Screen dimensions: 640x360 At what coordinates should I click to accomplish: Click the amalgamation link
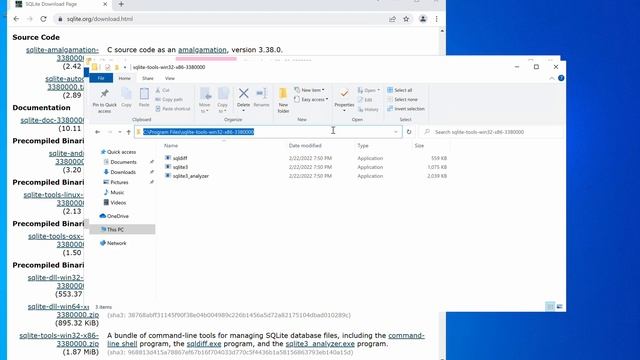(x=202, y=50)
